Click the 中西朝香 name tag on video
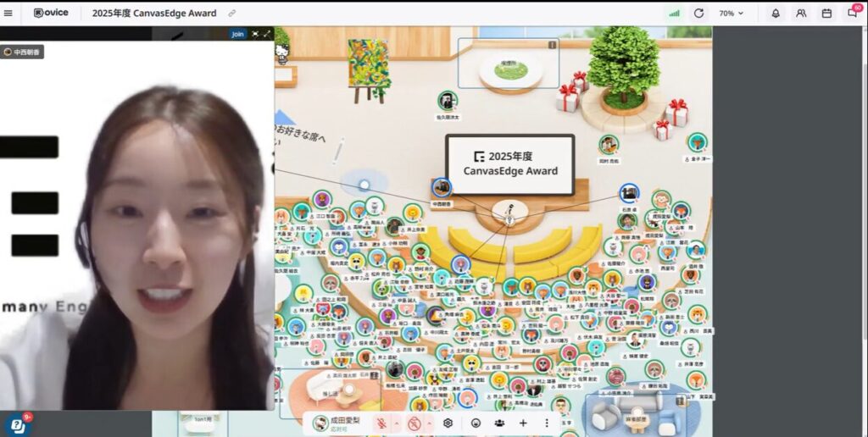868x437 pixels. coord(22,52)
